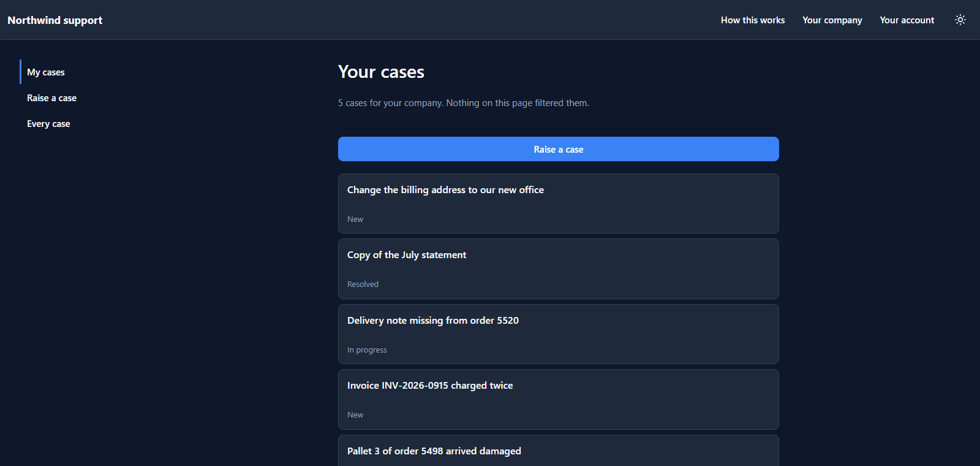Viewport: 980px width, 466px height.
Task: Select Raise a case in sidebar
Action: click(x=51, y=98)
